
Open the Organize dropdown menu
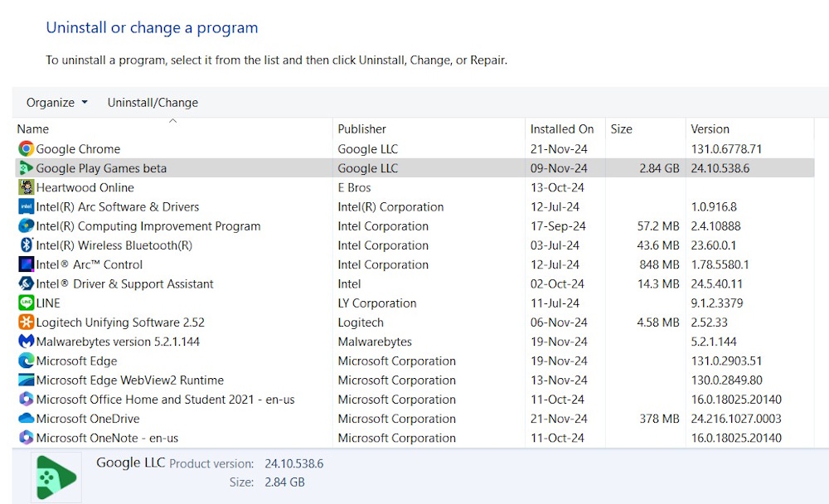click(x=56, y=103)
